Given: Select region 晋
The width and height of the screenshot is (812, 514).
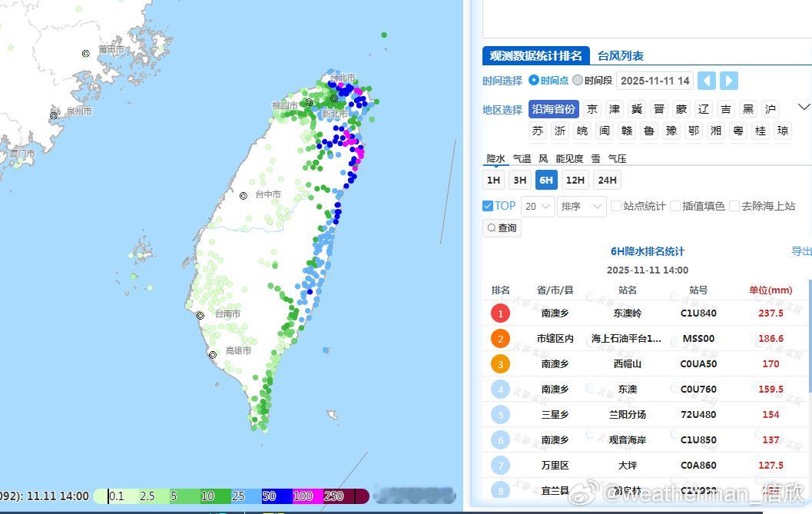Looking at the screenshot, I should 659,109.
